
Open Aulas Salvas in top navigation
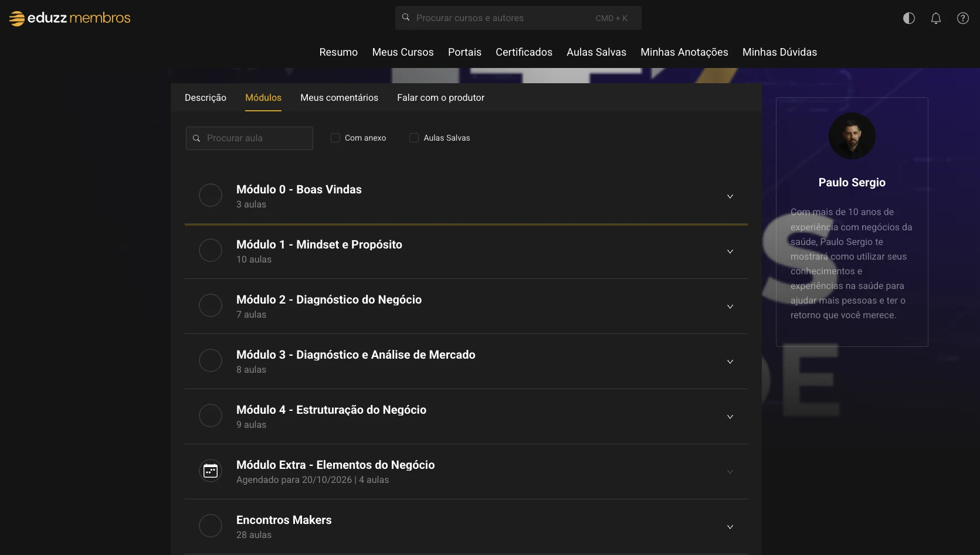(x=596, y=52)
